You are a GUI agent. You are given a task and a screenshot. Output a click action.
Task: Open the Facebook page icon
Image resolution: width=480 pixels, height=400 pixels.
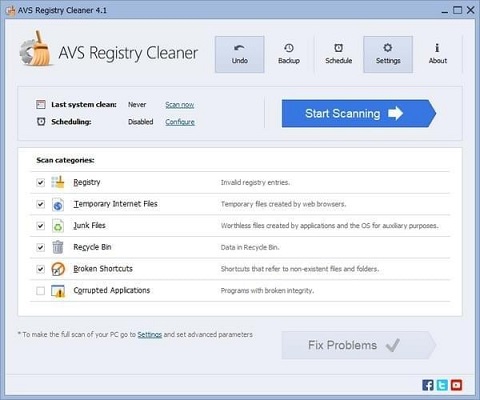point(428,385)
